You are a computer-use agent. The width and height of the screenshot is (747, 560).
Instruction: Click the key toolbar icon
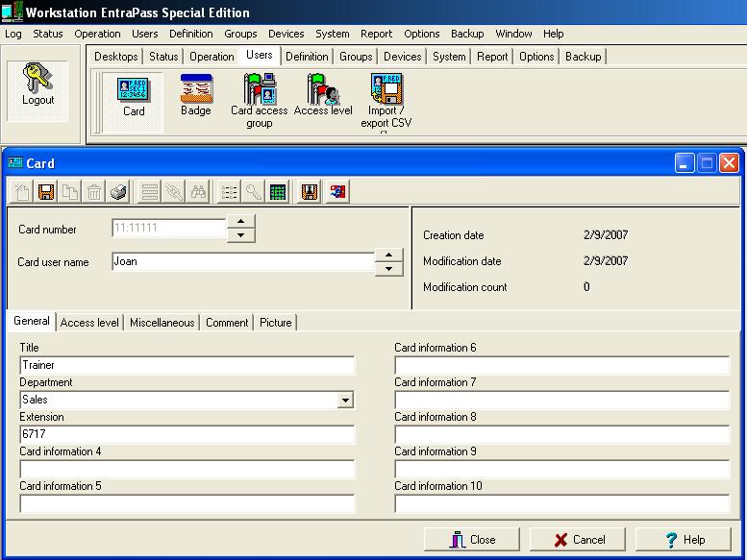[254, 192]
